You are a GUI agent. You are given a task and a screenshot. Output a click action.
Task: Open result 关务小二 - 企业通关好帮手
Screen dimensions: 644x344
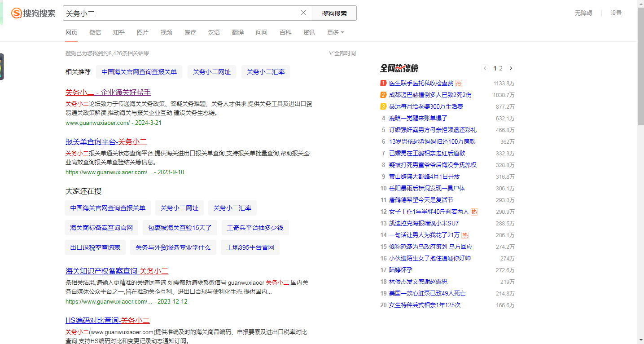108,93
